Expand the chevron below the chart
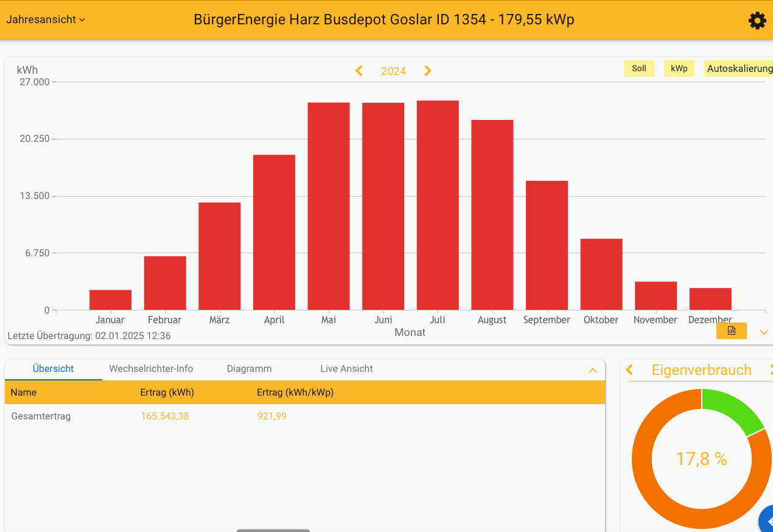Image resolution: width=773 pixels, height=532 pixels. click(x=764, y=332)
